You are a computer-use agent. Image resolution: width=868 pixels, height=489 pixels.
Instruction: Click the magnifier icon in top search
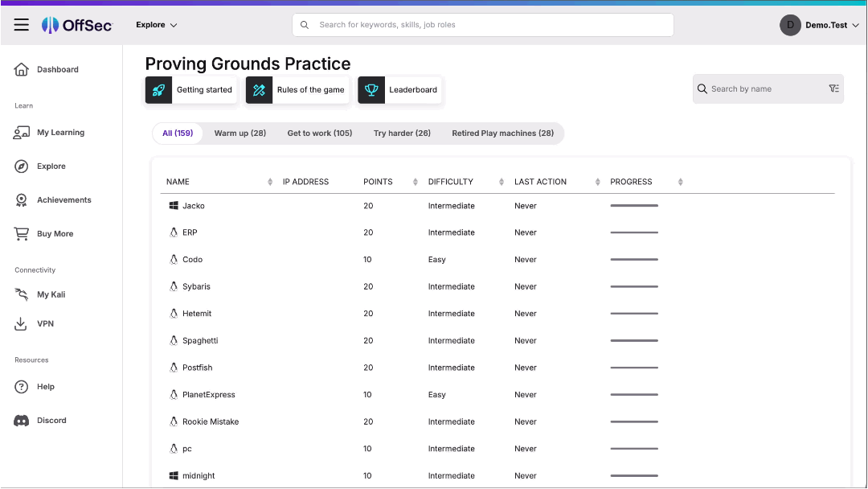305,25
